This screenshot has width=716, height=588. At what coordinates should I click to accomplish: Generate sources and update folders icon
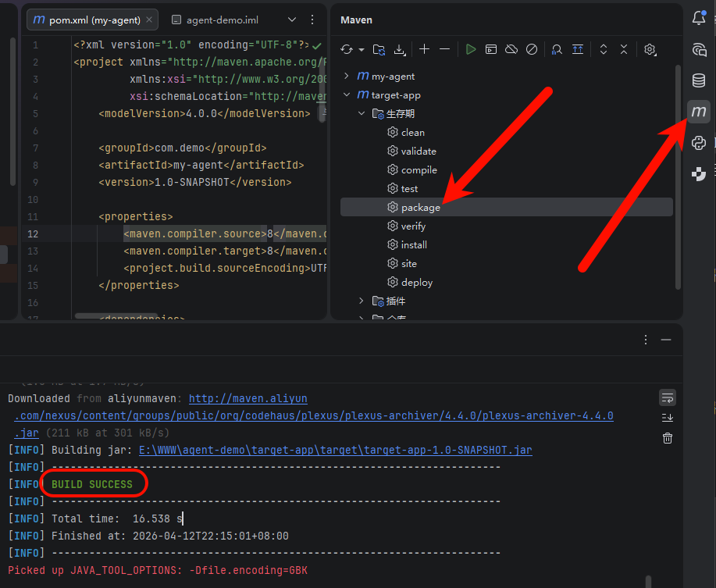[x=379, y=49]
